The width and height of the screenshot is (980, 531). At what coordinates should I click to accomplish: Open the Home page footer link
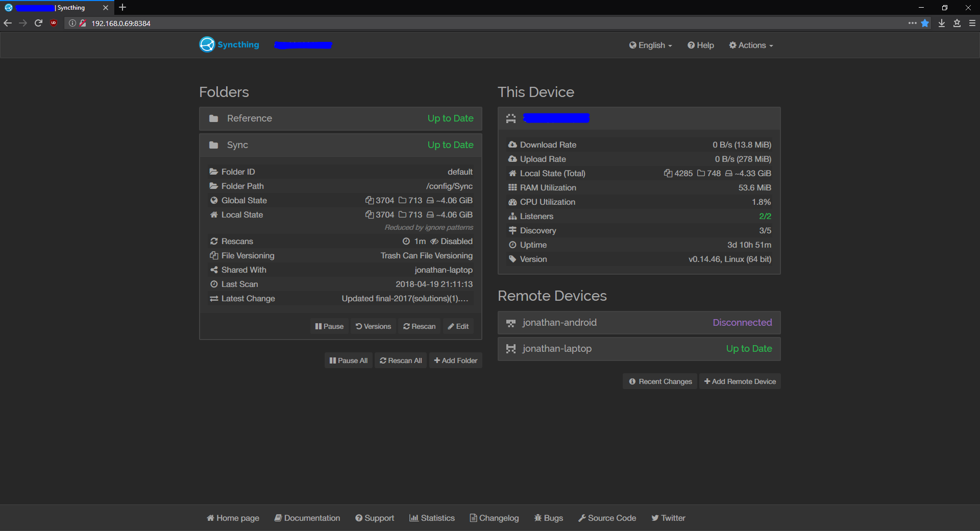tap(233, 518)
